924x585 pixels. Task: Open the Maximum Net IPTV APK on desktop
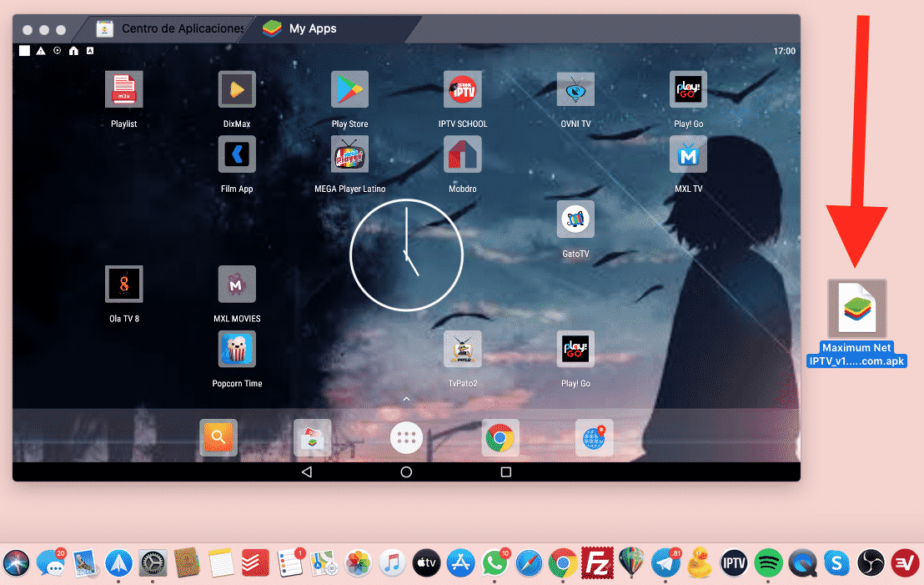pos(856,307)
